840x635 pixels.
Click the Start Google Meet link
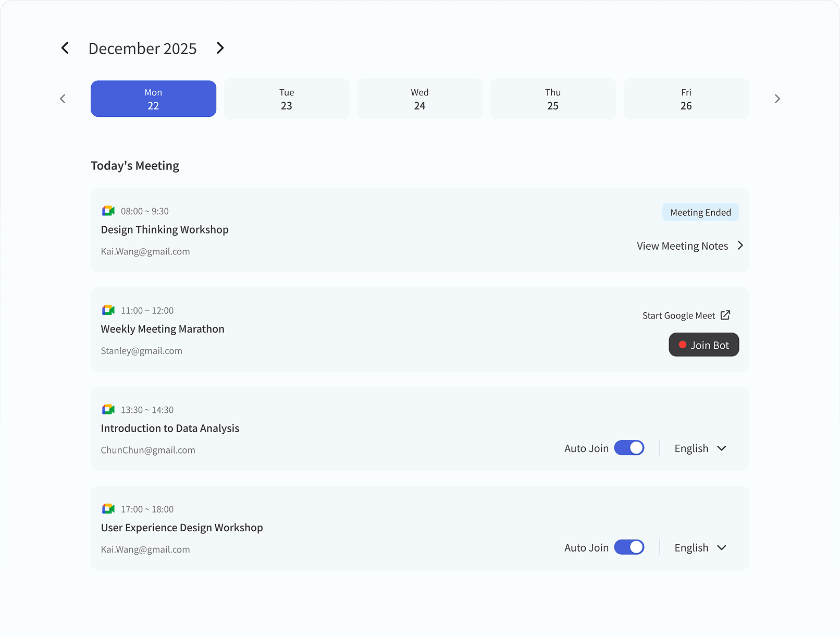point(678,315)
